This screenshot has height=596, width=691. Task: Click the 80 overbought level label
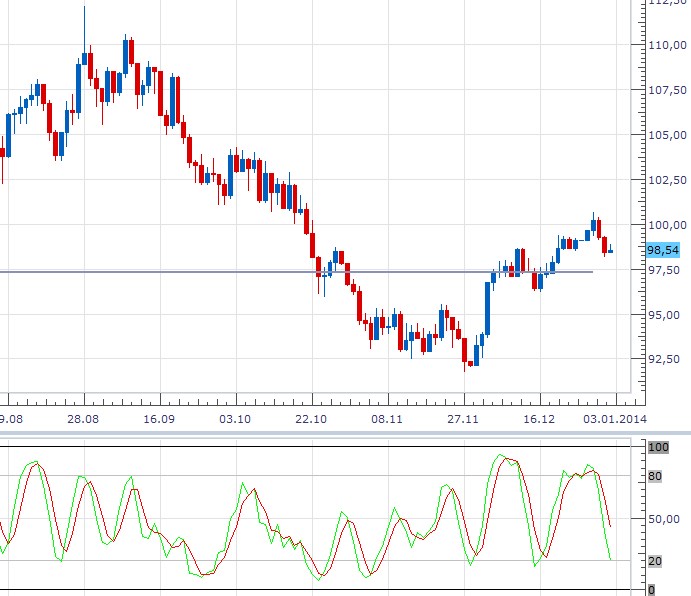[655, 476]
